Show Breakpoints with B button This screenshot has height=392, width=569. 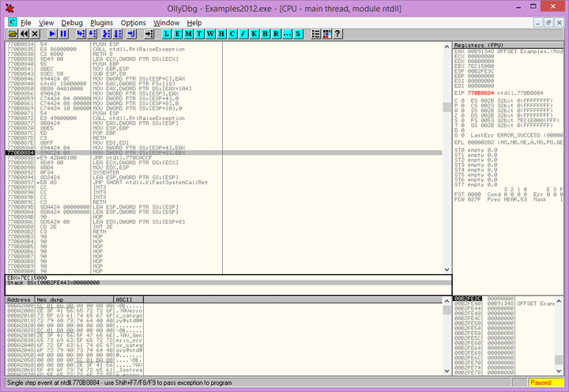pyautogui.click(x=266, y=34)
